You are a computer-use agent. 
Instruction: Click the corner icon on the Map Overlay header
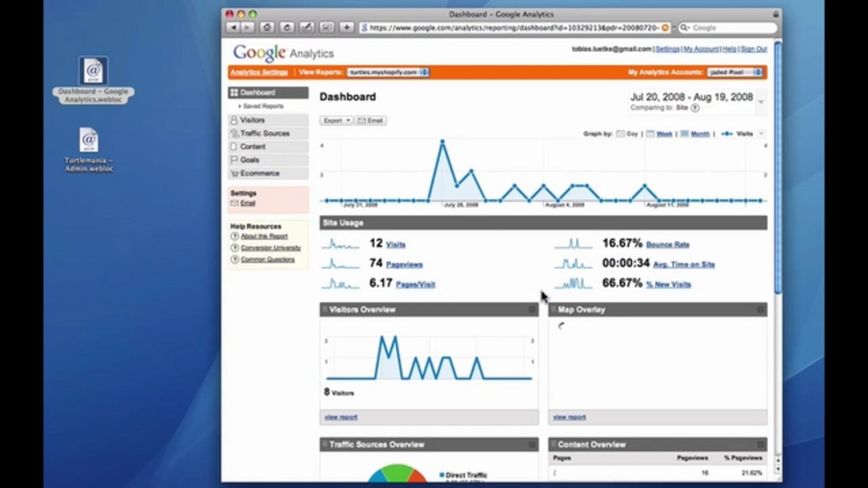click(x=760, y=309)
